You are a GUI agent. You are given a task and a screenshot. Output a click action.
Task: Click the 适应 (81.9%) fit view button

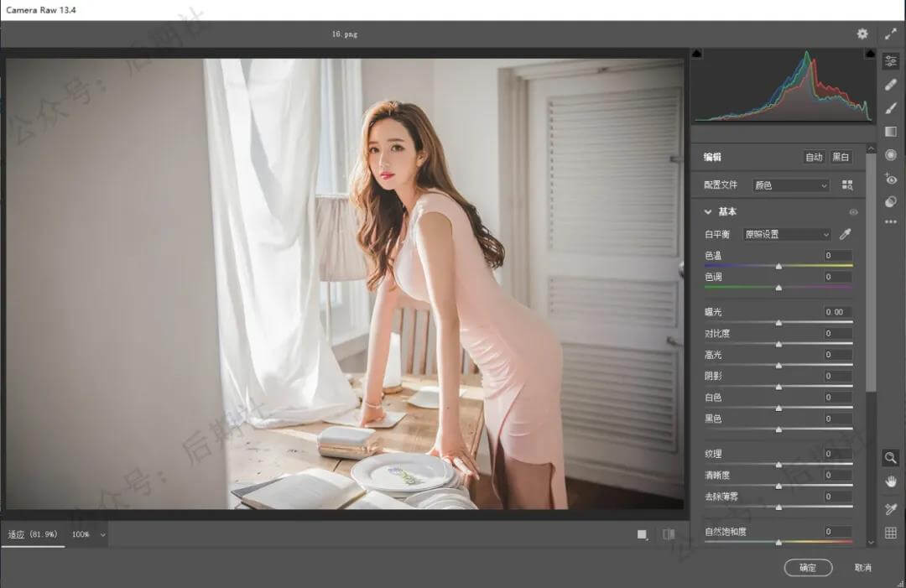(33, 534)
